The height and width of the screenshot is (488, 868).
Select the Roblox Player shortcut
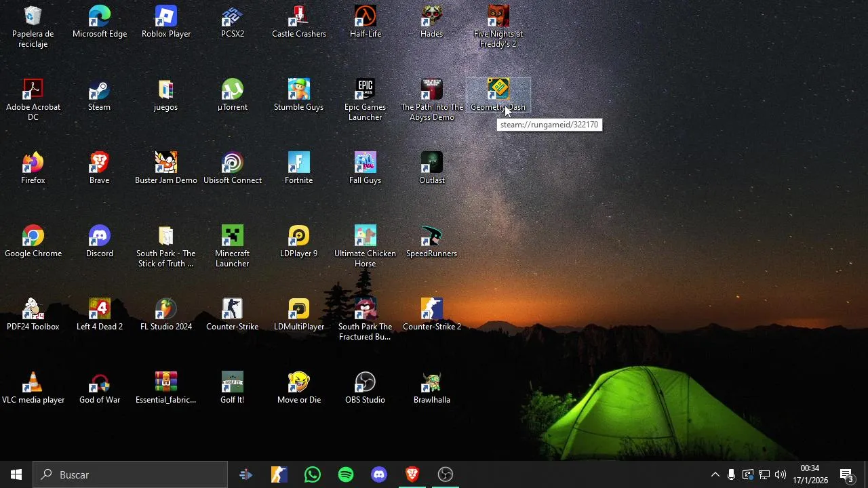point(165,22)
